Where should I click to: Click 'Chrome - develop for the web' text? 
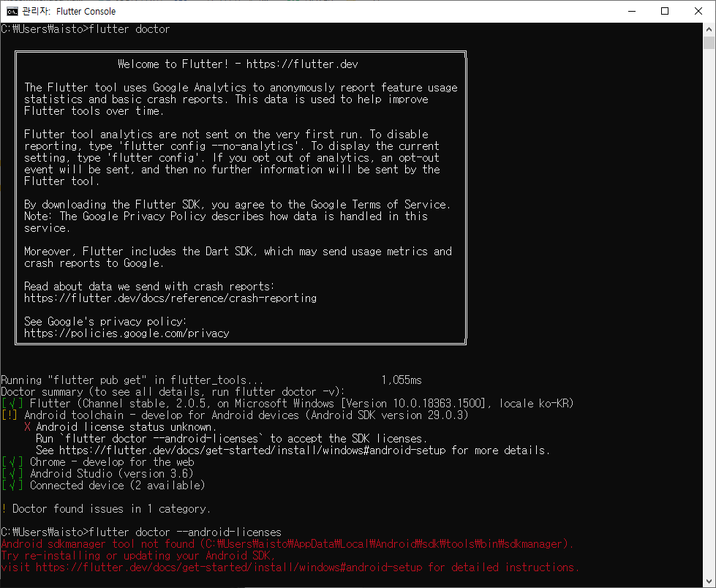112,462
